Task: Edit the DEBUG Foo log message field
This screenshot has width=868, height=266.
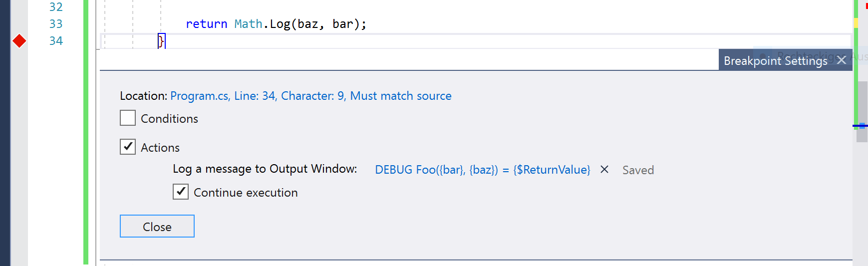Action: (x=482, y=170)
